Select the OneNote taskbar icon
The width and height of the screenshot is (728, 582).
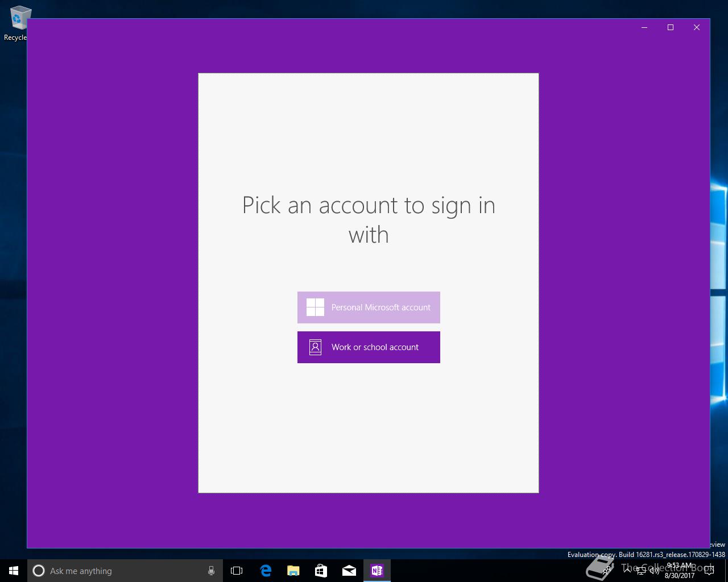pyautogui.click(x=377, y=571)
